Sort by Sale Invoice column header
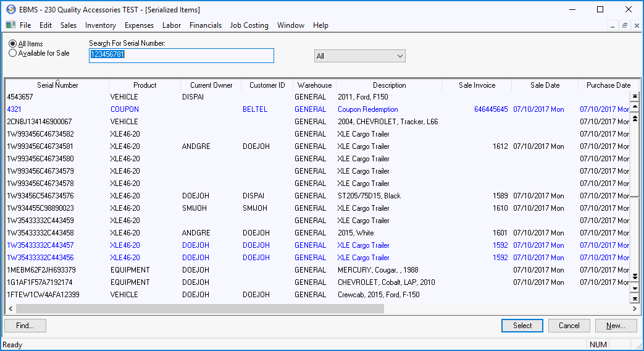 coord(477,85)
